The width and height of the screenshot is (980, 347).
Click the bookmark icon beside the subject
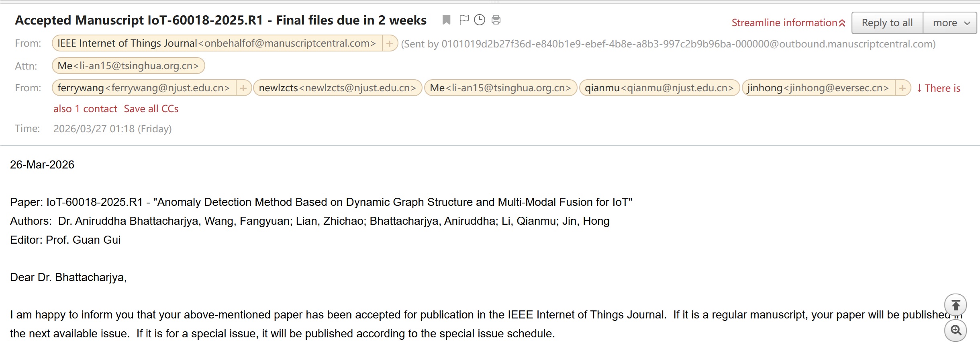pos(446,20)
